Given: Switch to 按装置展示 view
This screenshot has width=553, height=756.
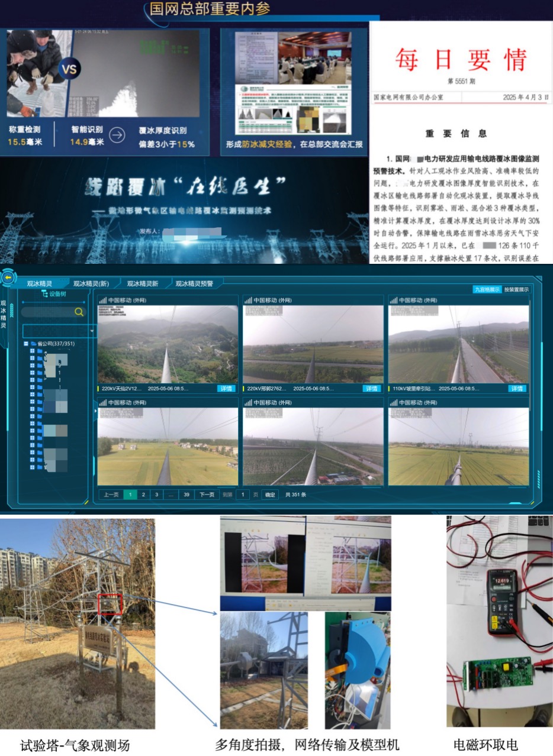Looking at the screenshot, I should click(x=516, y=289).
